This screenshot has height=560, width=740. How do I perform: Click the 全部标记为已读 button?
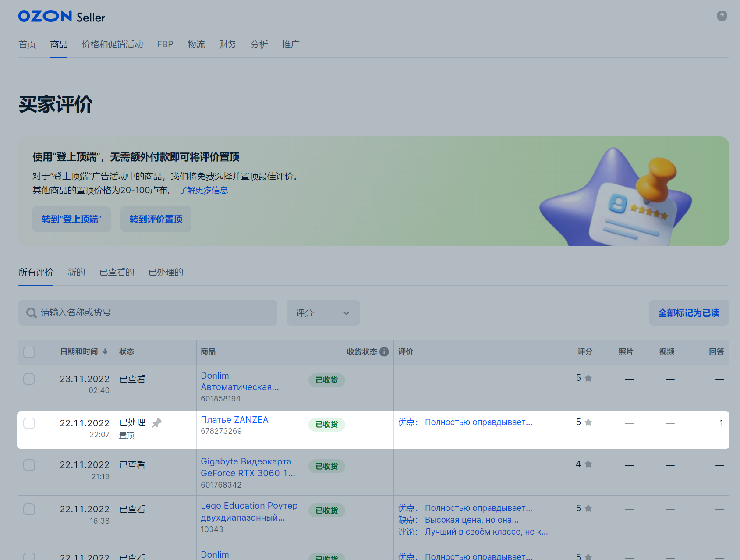coord(689,313)
